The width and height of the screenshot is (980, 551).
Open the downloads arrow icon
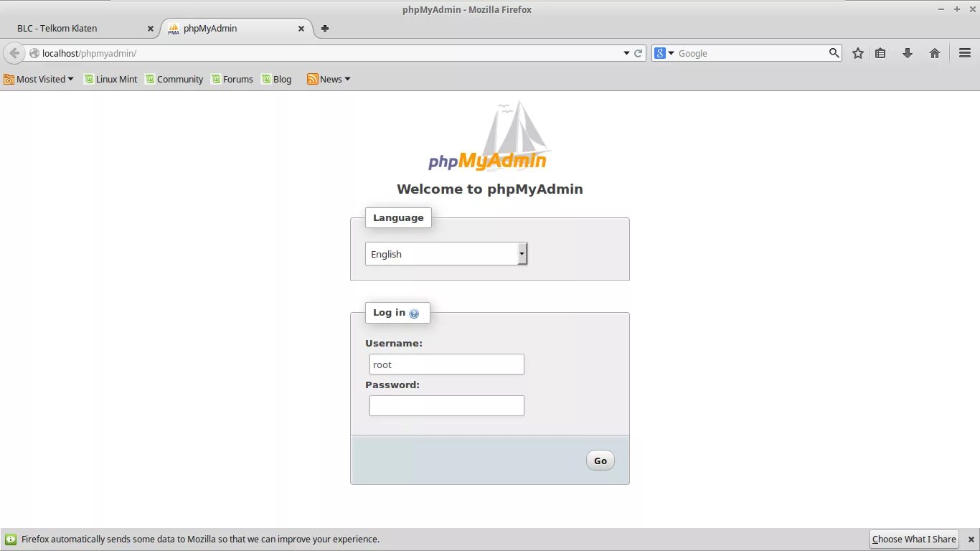(x=907, y=53)
